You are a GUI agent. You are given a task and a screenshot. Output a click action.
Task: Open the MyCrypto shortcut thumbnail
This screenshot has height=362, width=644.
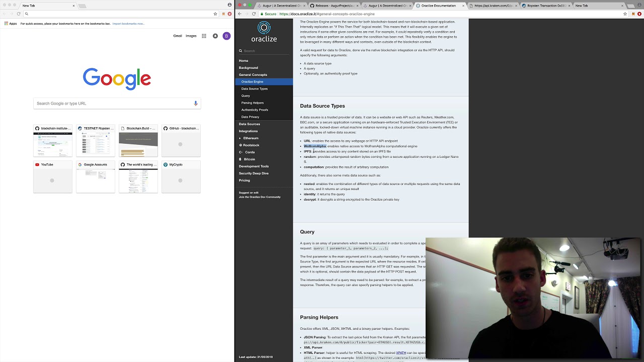pyautogui.click(x=181, y=177)
